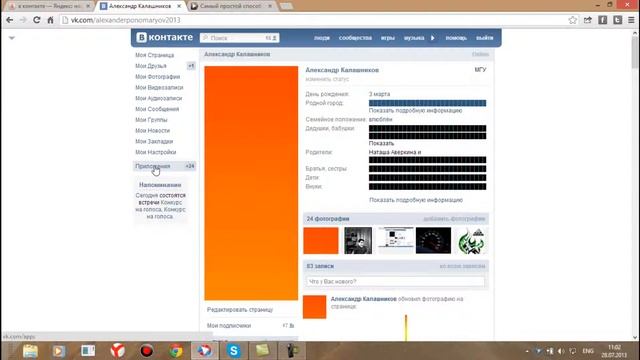Click 'ко всем записям' on the wall
The image size is (640, 360).
462,267
